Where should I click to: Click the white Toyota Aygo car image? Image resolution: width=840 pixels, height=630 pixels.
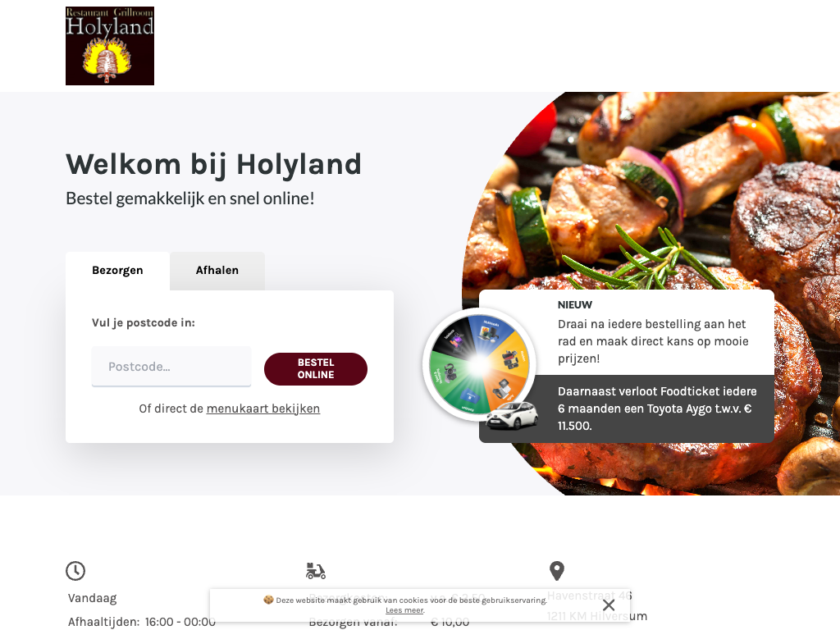point(512,416)
